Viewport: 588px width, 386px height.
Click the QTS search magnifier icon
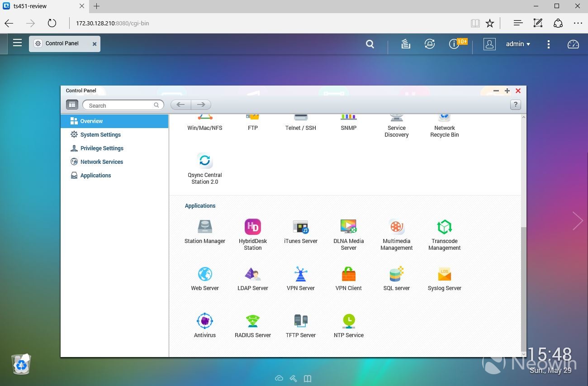(x=370, y=44)
